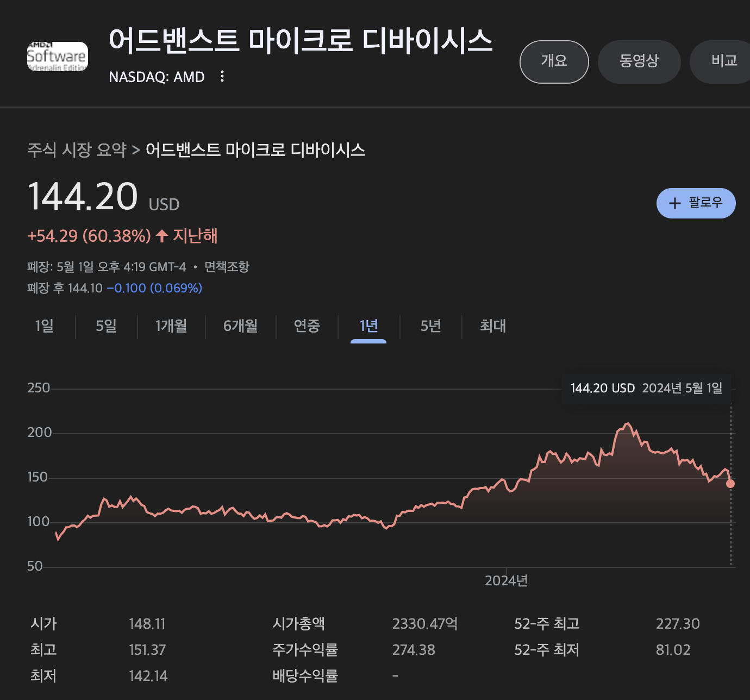
Task: Click the 최고 value 151.37
Action: click(x=147, y=650)
